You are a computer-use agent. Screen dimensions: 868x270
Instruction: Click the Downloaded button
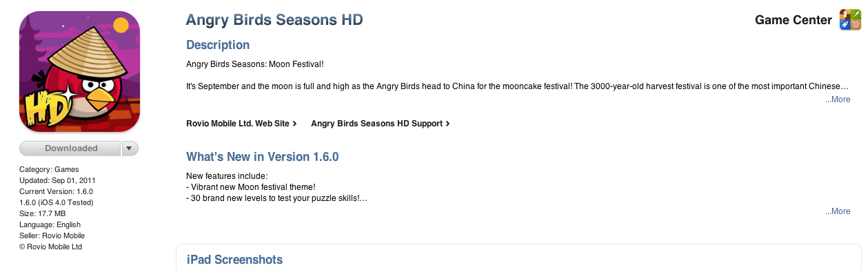(x=70, y=148)
